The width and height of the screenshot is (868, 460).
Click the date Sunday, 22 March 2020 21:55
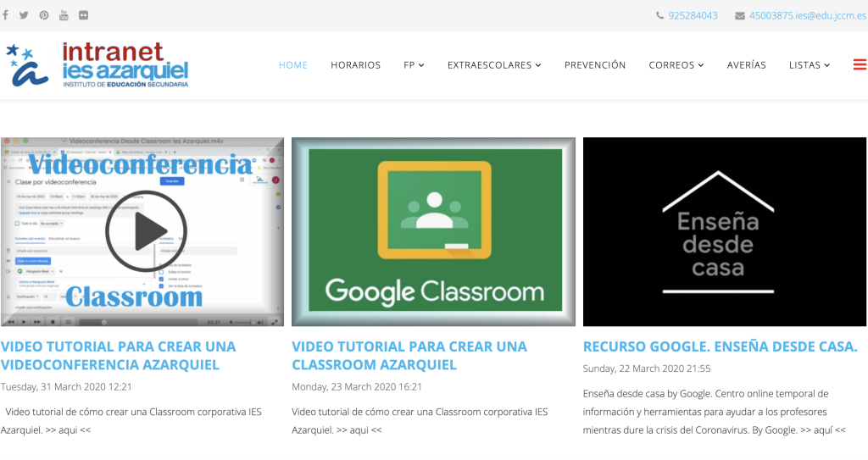point(647,369)
